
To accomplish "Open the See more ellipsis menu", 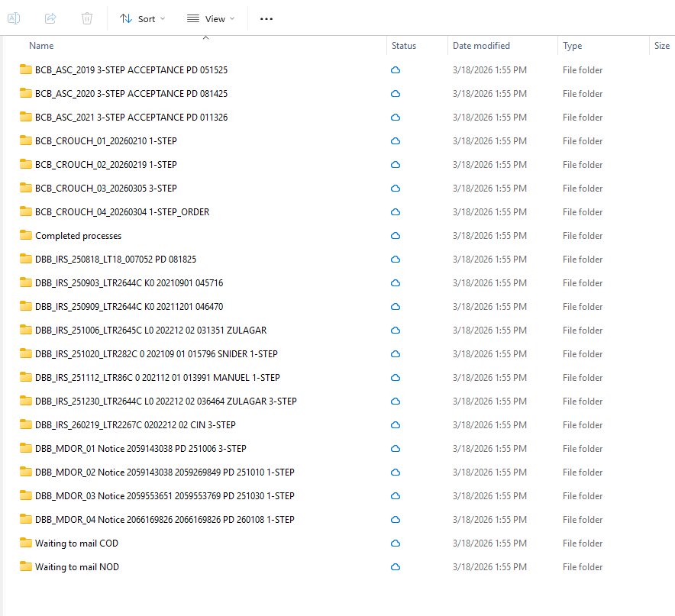I will coord(266,19).
